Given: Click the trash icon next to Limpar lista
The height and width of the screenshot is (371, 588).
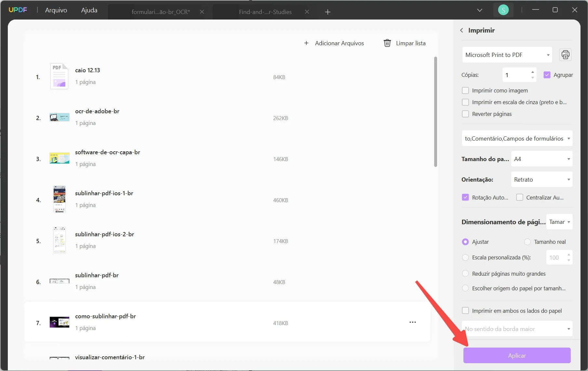Looking at the screenshot, I should (x=387, y=43).
